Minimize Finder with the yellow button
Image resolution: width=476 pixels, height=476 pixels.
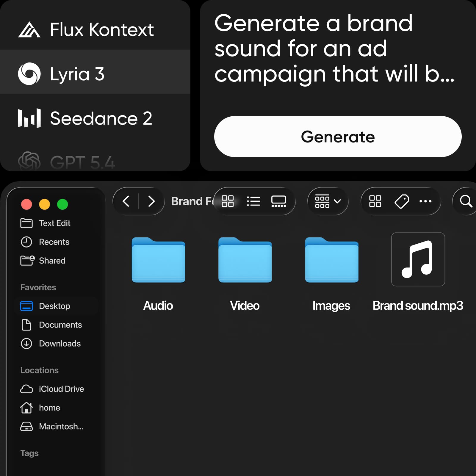coord(45,204)
